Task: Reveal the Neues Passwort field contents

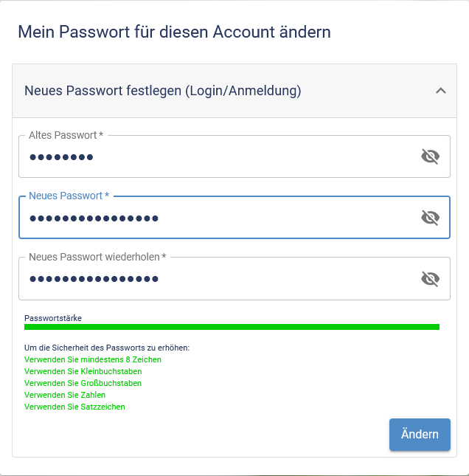Action: click(430, 217)
